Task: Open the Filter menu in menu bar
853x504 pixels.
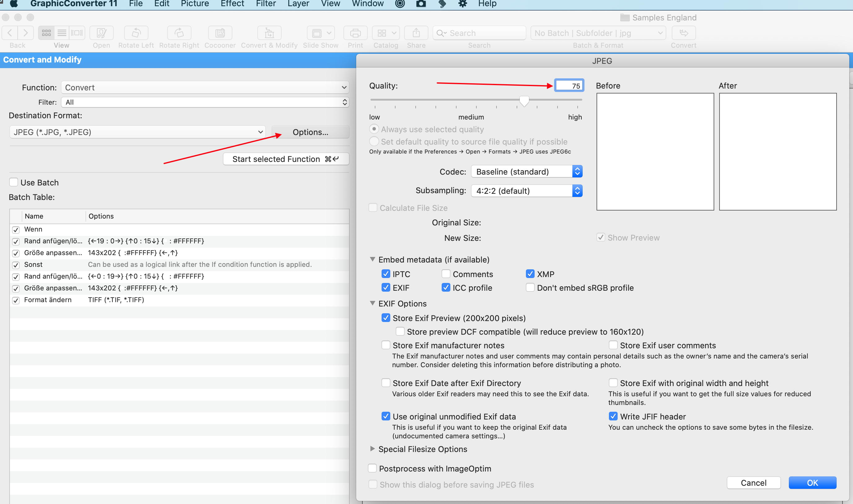Action: point(267,5)
